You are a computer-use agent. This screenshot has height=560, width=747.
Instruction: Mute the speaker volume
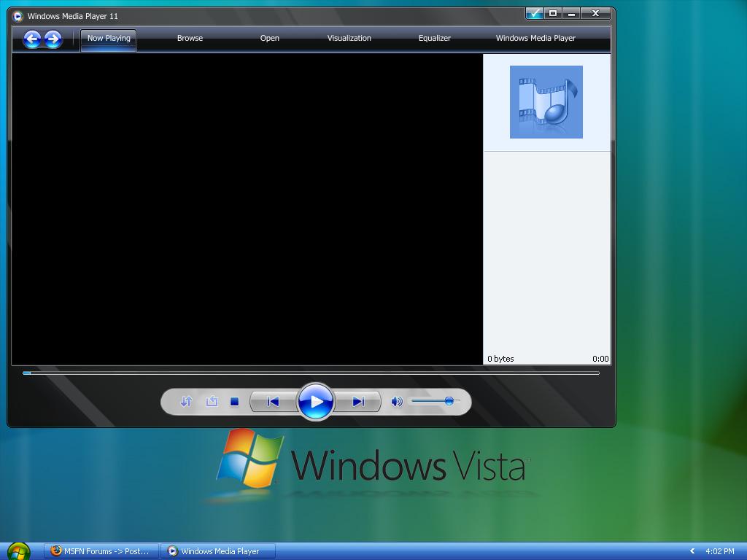(397, 402)
